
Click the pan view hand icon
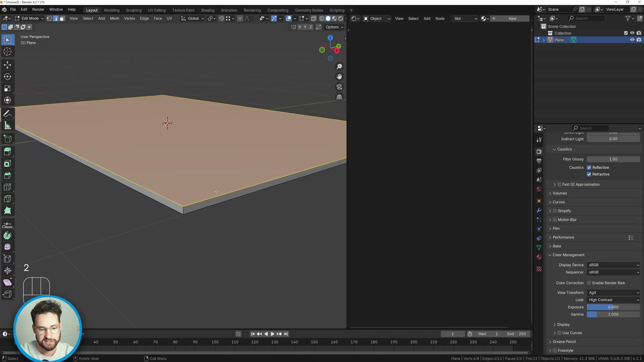339,77
